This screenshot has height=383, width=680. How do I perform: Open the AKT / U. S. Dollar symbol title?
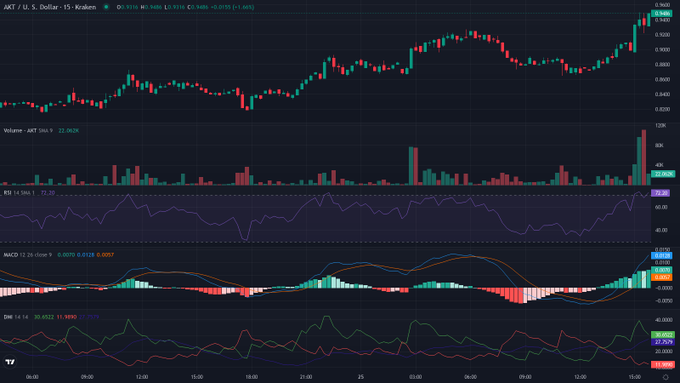(x=50, y=7)
